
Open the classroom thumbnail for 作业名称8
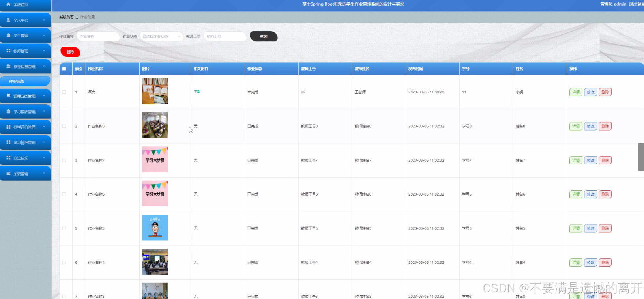[x=155, y=125]
